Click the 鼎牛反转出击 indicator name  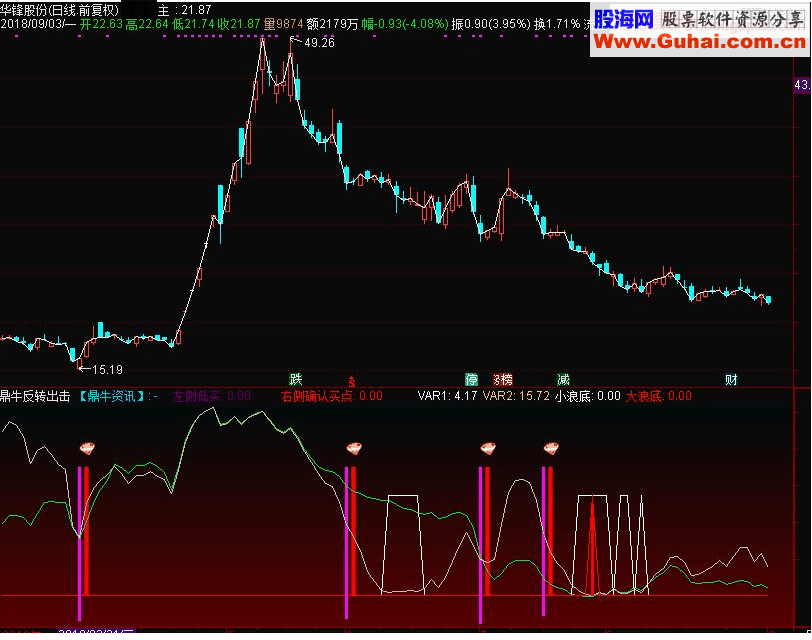tap(35, 397)
